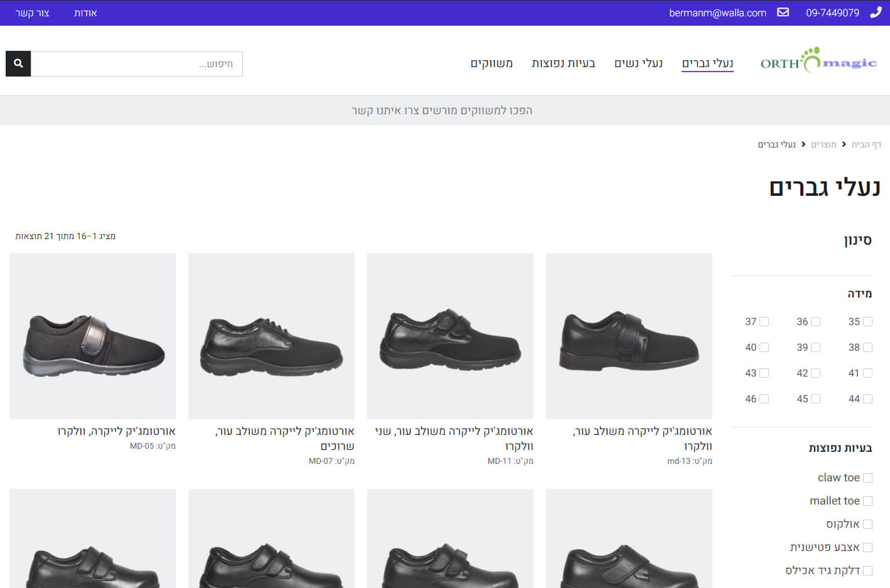Open title אורטומג'יק לייקרה משולב עור, שרוכים

point(284,439)
